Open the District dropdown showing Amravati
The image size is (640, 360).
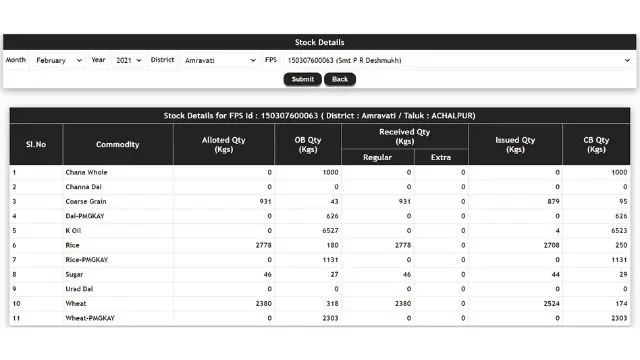pyautogui.click(x=220, y=60)
